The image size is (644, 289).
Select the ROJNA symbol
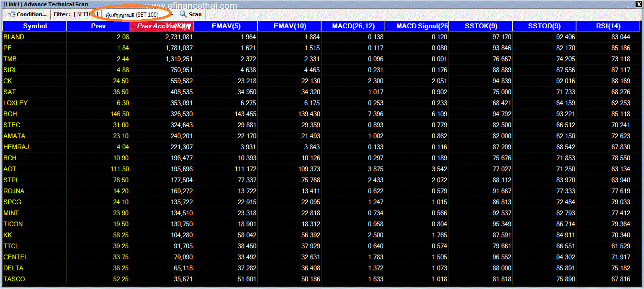pos(13,191)
